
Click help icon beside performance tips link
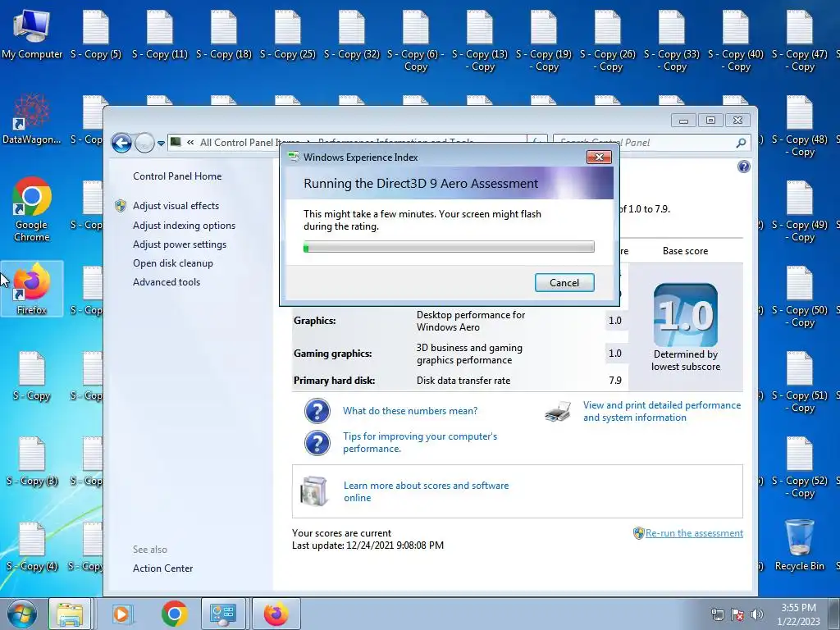317,443
